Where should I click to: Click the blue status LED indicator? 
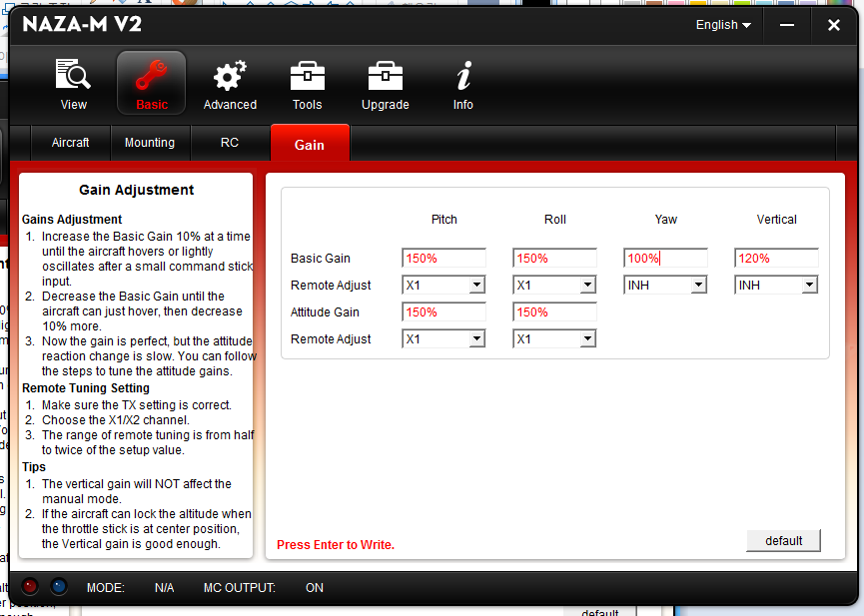coord(59,586)
